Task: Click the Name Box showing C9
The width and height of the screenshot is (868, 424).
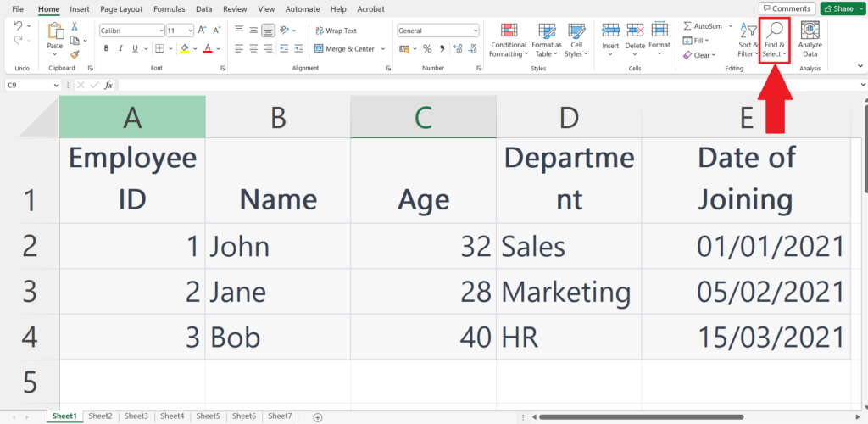Action: click(x=33, y=86)
